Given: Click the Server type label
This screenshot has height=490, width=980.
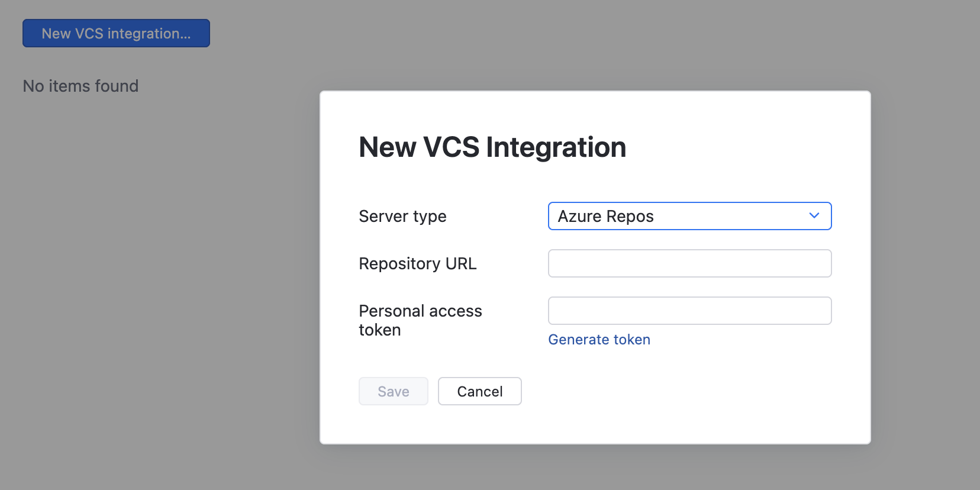Looking at the screenshot, I should [402, 217].
